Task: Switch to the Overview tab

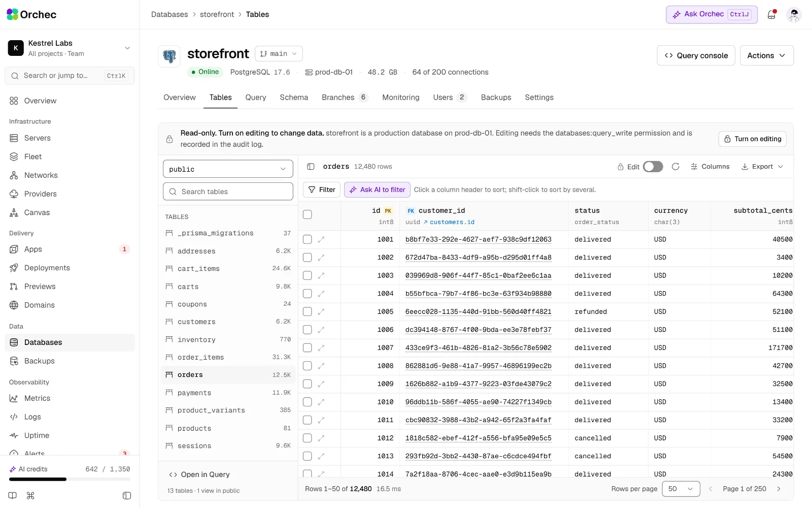Action: (x=180, y=98)
